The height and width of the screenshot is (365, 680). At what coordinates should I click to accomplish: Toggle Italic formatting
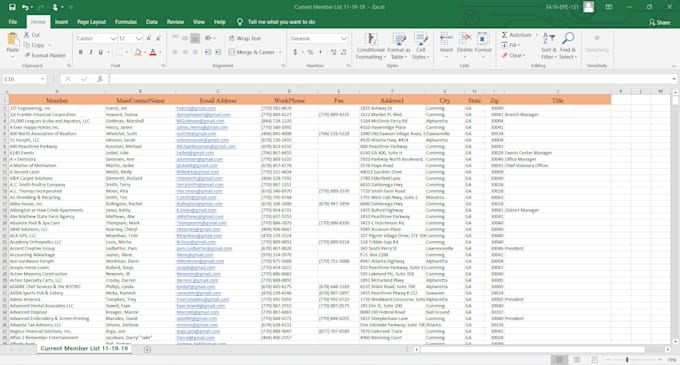click(x=91, y=52)
